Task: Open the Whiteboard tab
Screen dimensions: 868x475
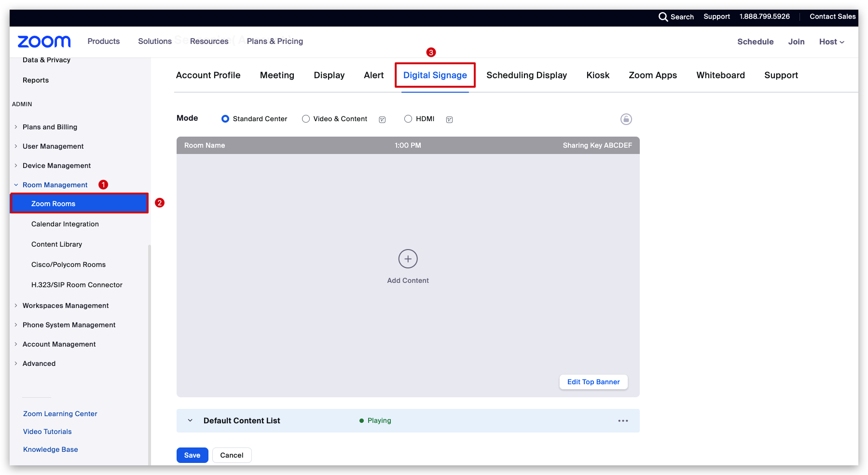Action: coord(720,75)
